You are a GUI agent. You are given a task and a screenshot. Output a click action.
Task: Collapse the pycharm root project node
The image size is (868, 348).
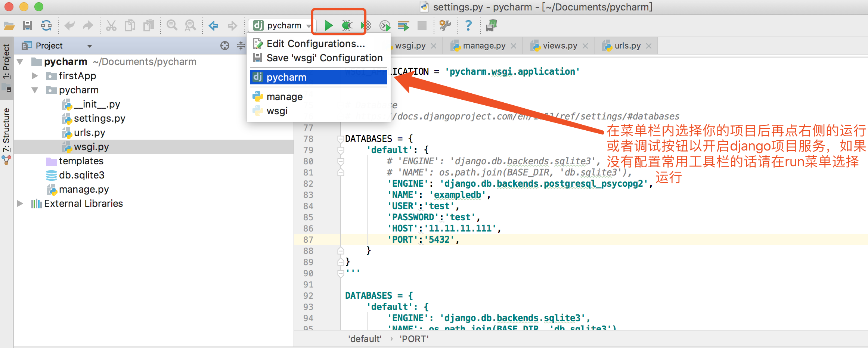pos(20,62)
